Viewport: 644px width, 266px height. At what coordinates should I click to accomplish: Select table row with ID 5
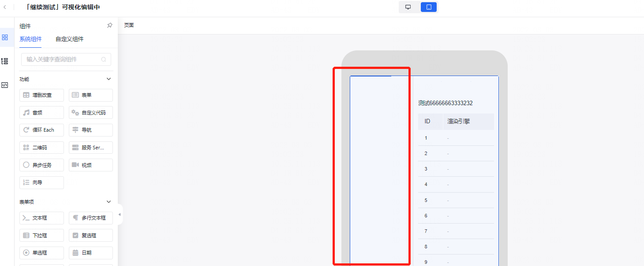pos(456,200)
